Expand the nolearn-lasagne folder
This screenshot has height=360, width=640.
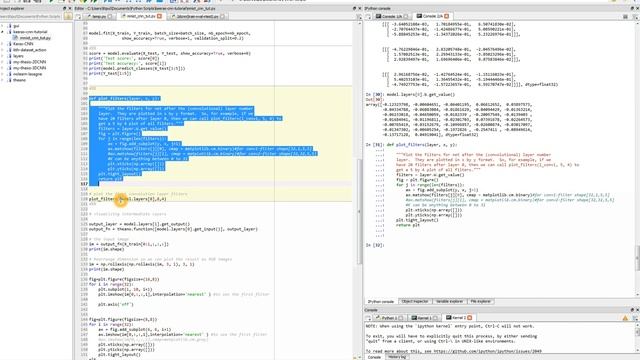(x=2, y=74)
